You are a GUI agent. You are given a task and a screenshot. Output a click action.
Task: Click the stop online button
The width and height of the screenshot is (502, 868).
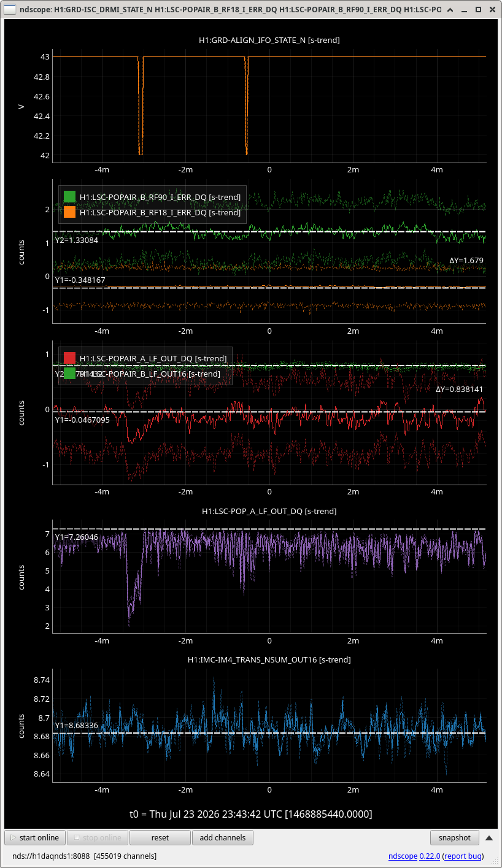pyautogui.click(x=98, y=837)
